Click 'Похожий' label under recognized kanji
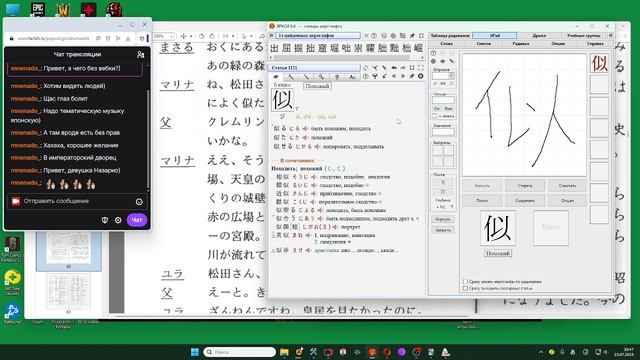This screenshot has height=360, width=640. tap(498, 253)
